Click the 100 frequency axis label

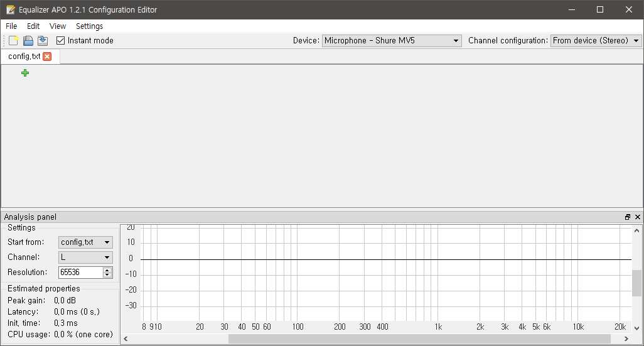coord(298,327)
